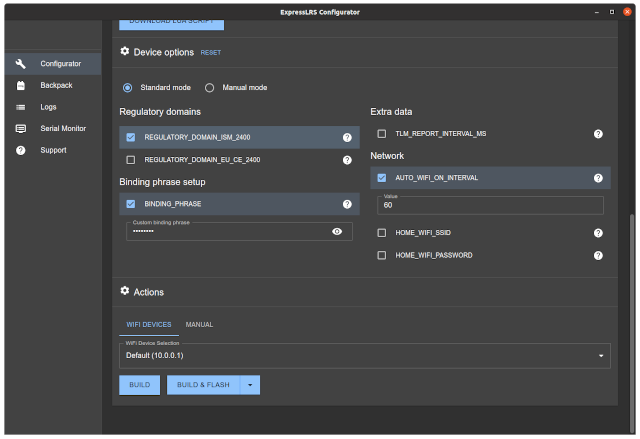The width and height of the screenshot is (640, 439).
Task: Go to Backpack section
Action: pos(53,85)
